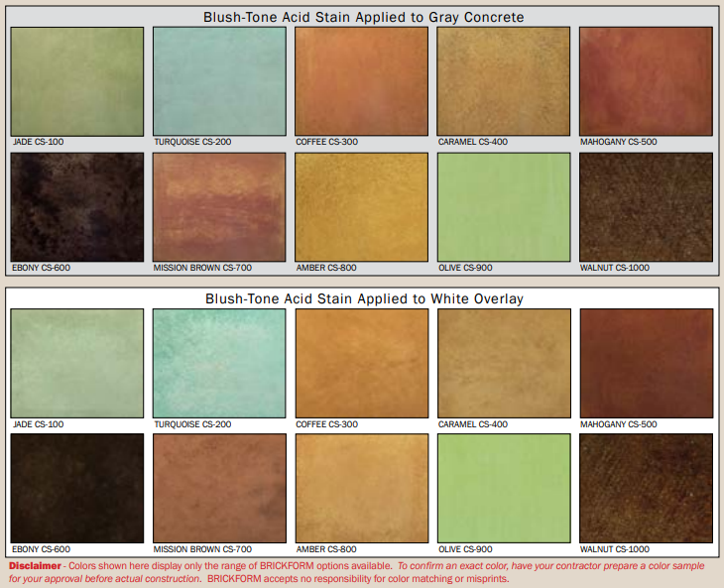Image resolution: width=724 pixels, height=588 pixels.
Task: Click the 'MISSION BROWN CS-700' label under White Overlay
Action: pyautogui.click(x=202, y=549)
